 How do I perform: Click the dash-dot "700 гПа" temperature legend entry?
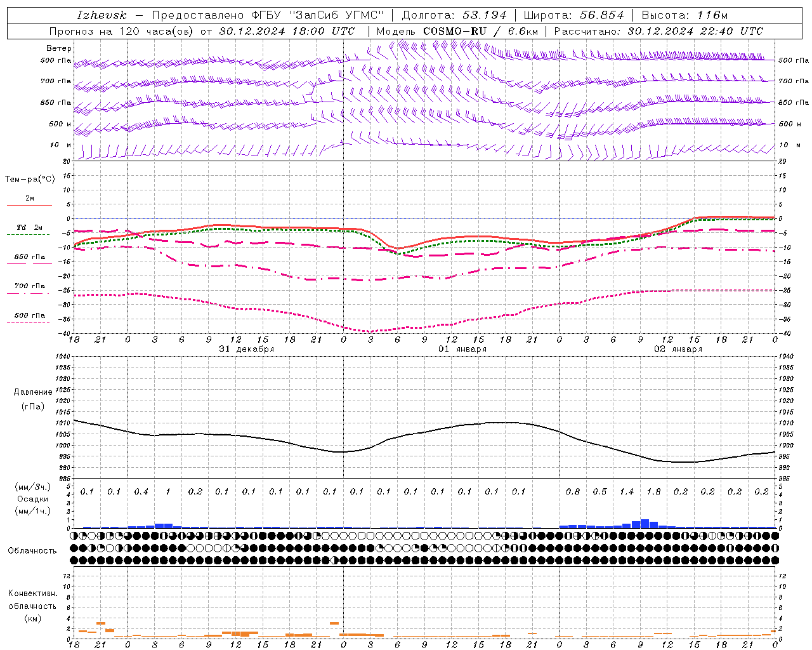[30, 286]
